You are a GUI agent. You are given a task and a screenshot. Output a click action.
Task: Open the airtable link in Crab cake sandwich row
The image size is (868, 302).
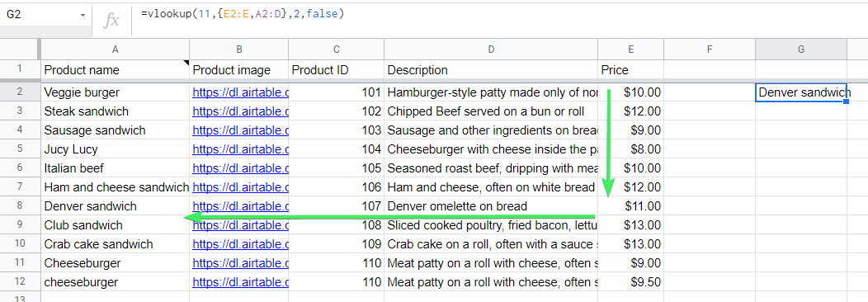[240, 244]
